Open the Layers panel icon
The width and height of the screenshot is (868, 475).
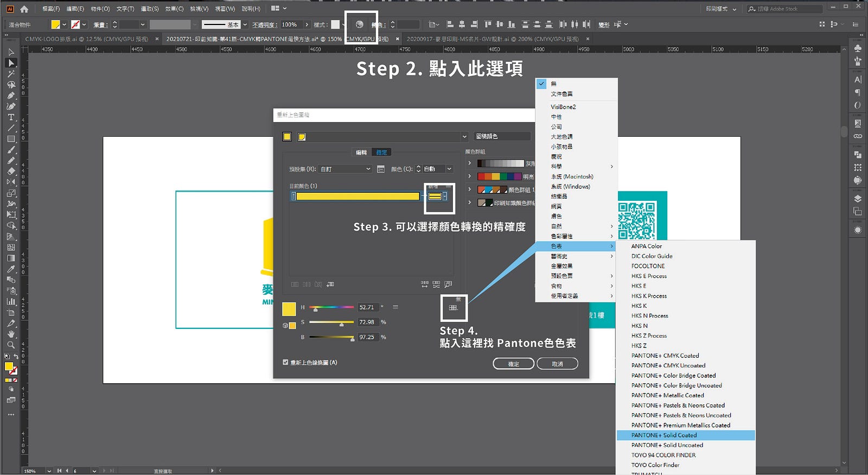(858, 199)
